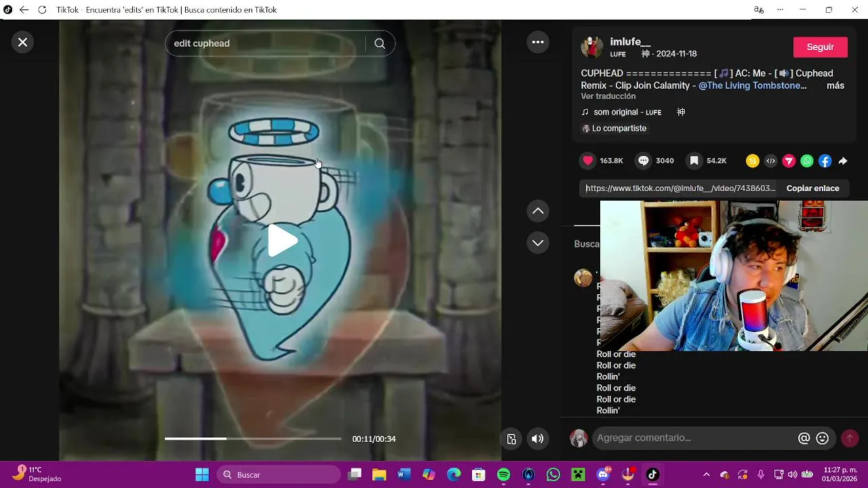Save video with the bookmark icon
The image size is (868, 488).
(694, 161)
